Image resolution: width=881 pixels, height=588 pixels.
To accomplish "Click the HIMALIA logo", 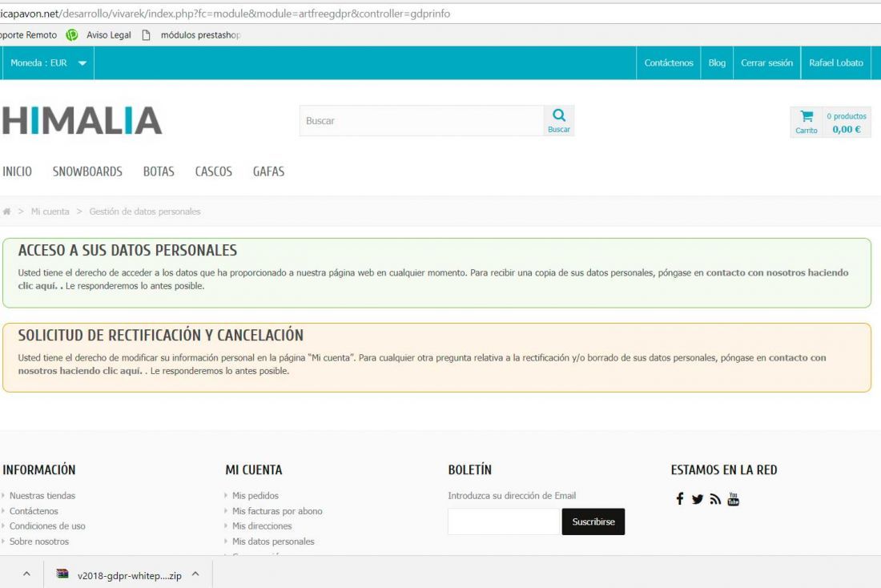I will (82, 120).
